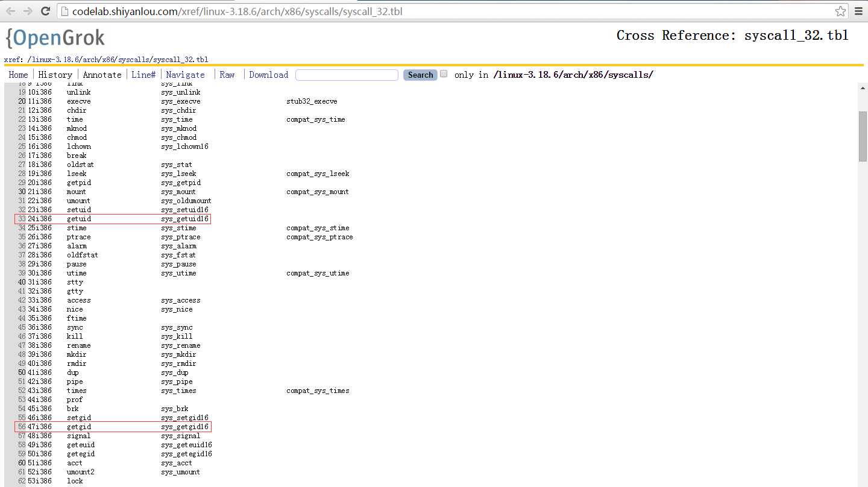Select the Annotate menu item
The image size is (868, 487).
tap(102, 75)
